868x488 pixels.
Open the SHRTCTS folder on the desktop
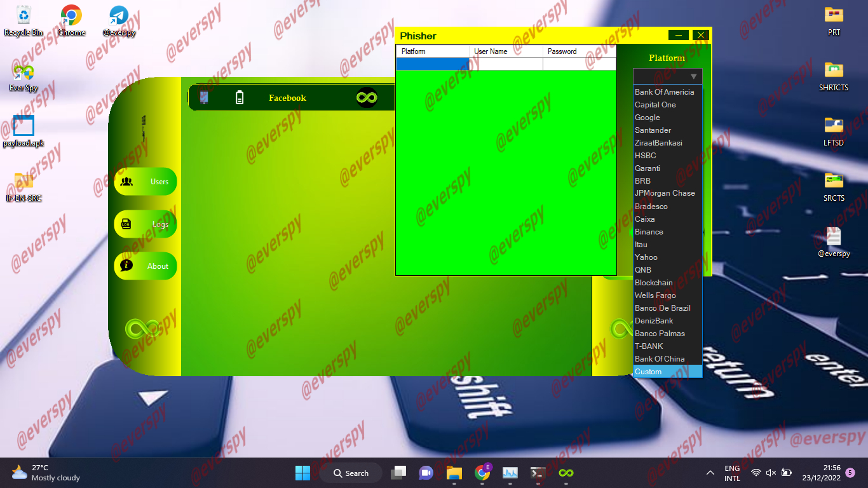834,76
